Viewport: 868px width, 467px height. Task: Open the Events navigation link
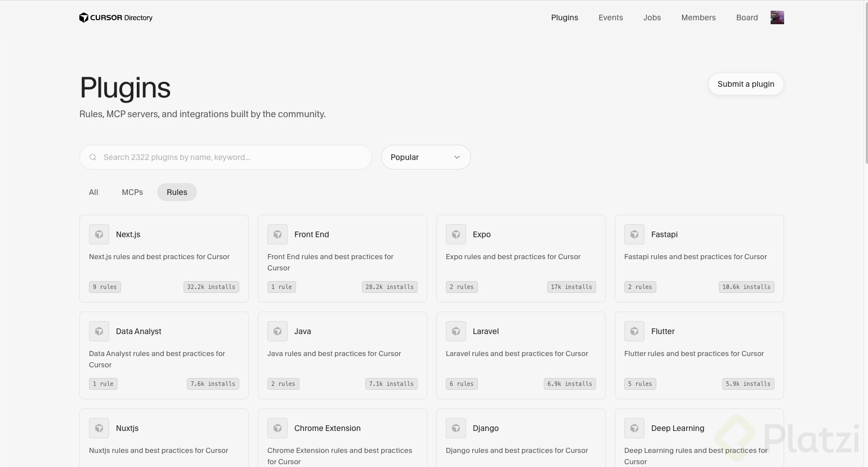click(611, 17)
